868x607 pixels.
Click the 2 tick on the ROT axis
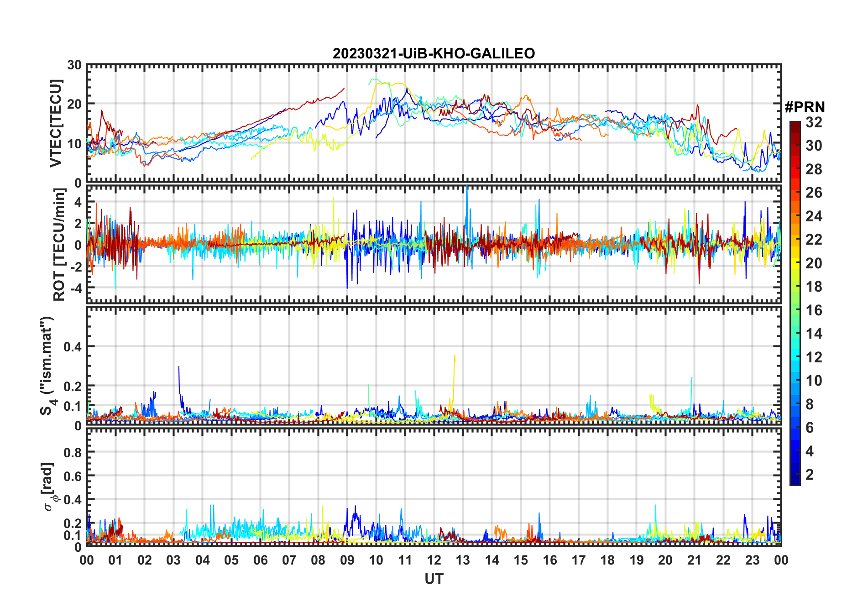(78, 223)
